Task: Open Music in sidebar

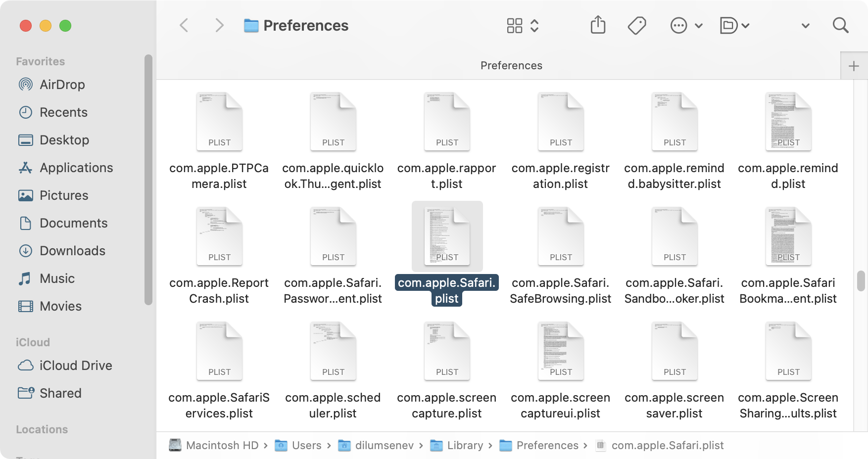Action: point(47,278)
